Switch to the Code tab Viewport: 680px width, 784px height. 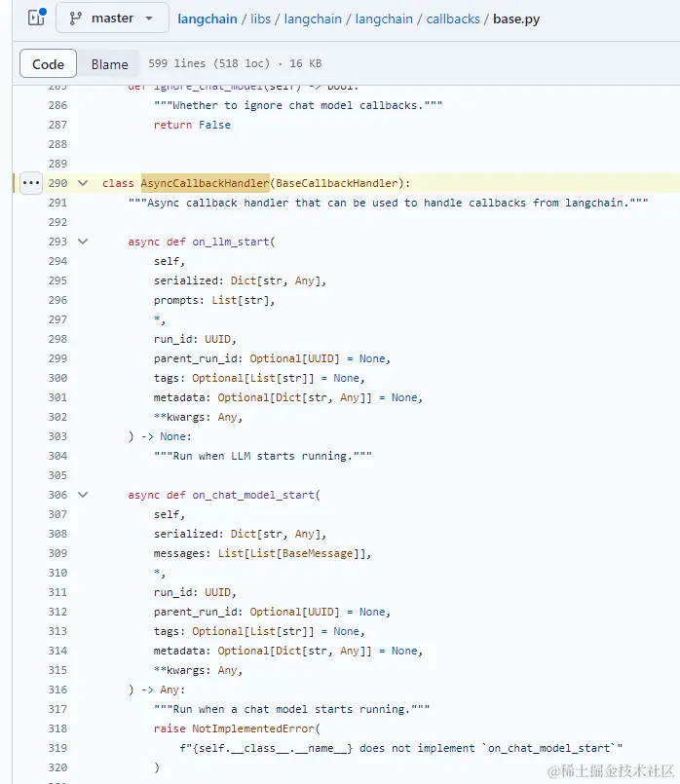pos(48,63)
